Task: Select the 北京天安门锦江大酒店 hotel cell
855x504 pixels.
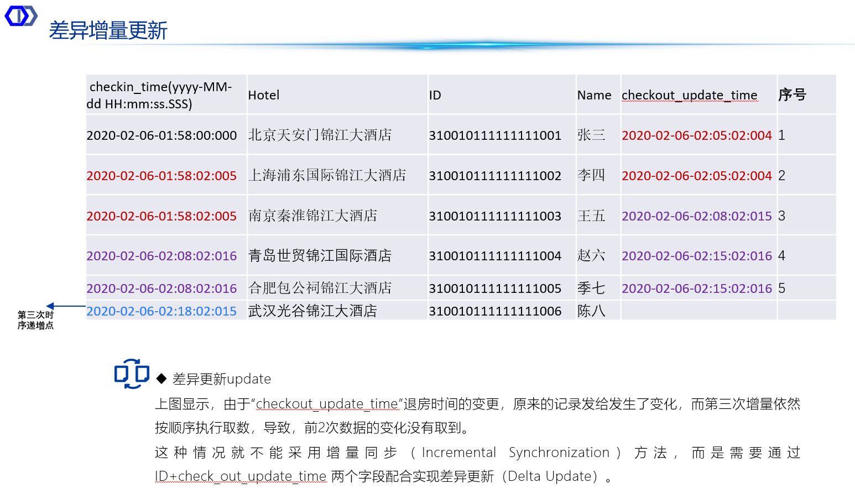Action: 320,135
